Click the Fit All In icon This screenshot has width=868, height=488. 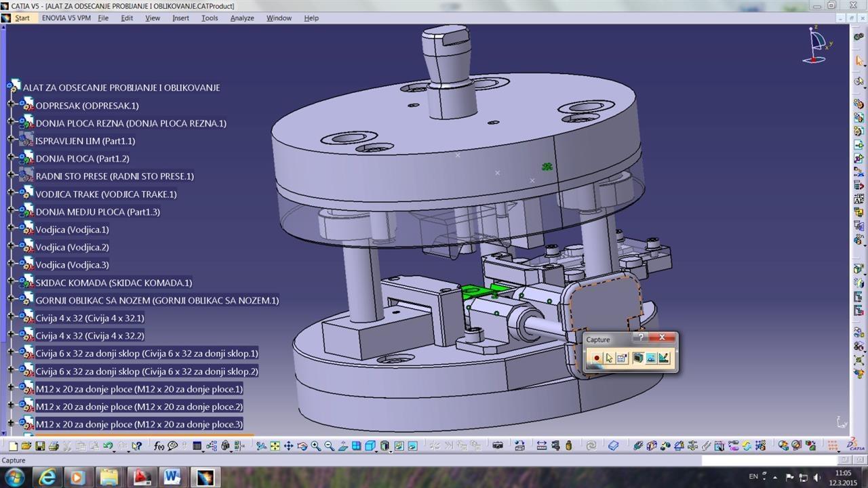[275, 446]
